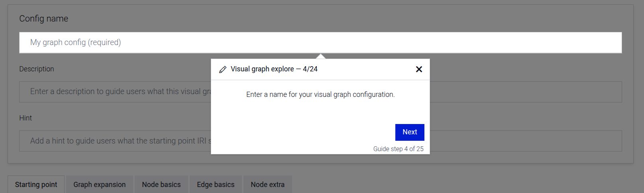Click the 'Guide step 4 of 25' text
Viewport: 644px width, 193px height.
click(x=398, y=149)
